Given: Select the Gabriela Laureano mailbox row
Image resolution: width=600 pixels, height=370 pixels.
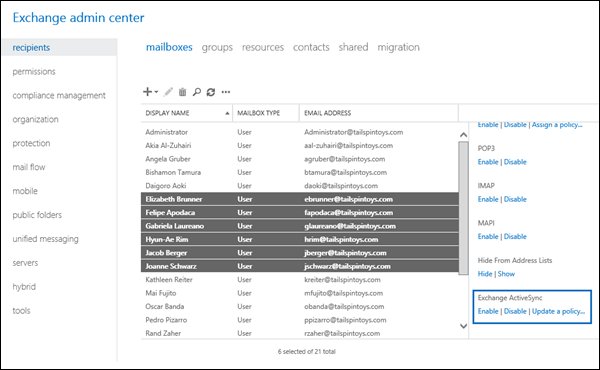Looking at the screenshot, I should pos(300,226).
